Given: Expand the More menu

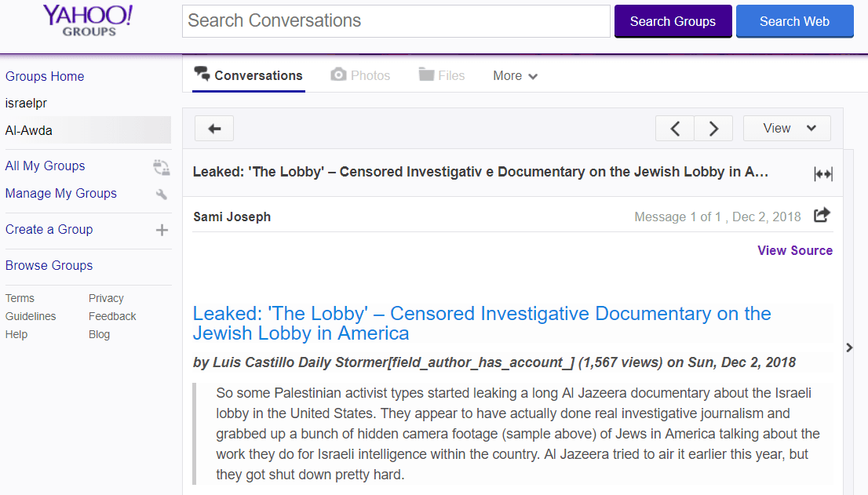Looking at the screenshot, I should tap(515, 76).
